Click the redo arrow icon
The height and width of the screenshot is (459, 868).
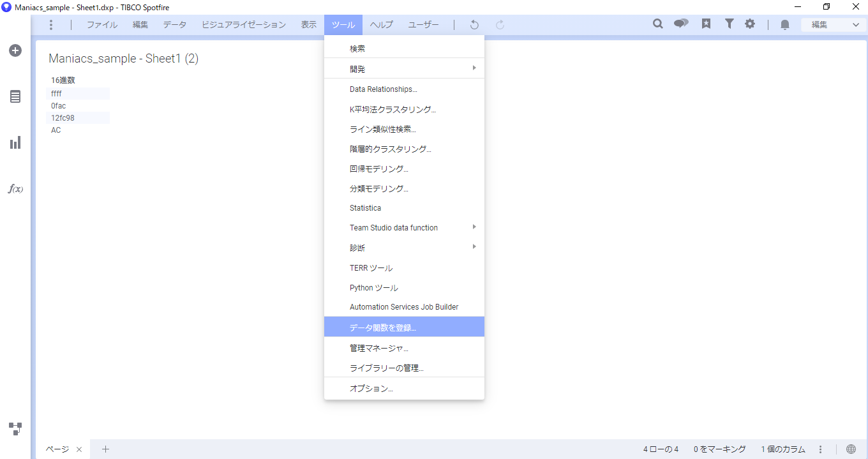[500, 25]
